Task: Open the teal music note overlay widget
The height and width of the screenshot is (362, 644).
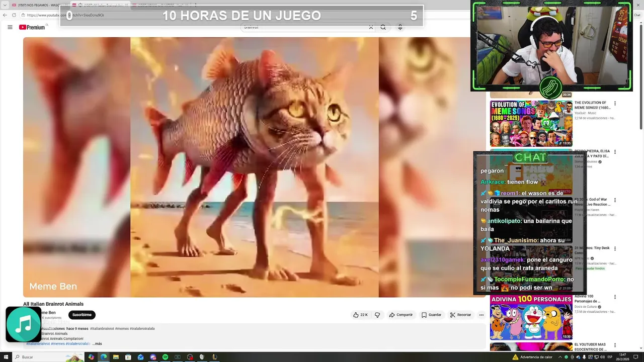Action: click(x=23, y=324)
